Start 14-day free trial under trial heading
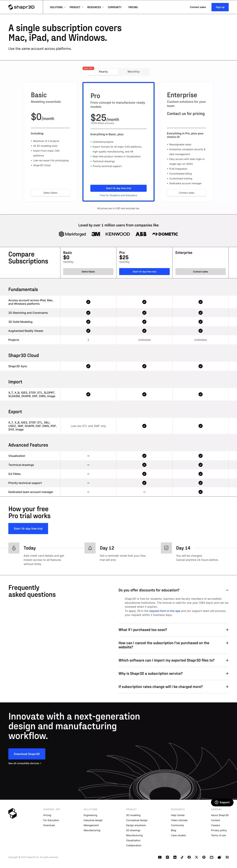The height and width of the screenshot is (868, 237). (28, 528)
